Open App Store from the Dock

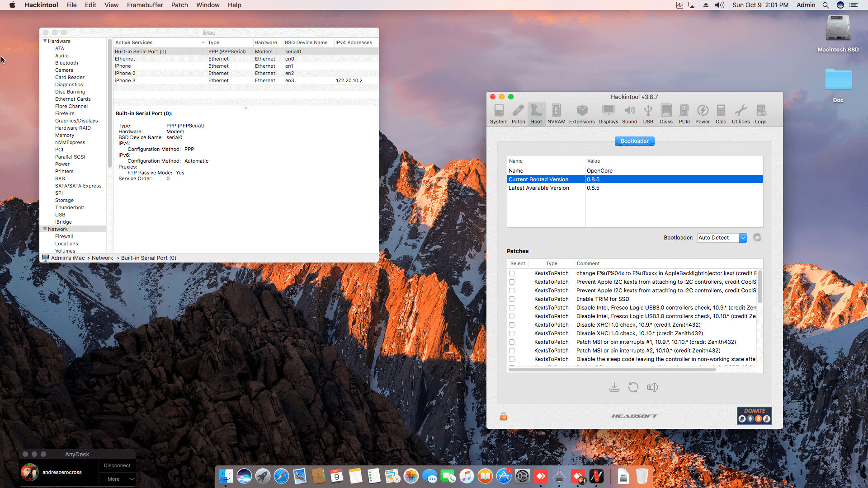[x=504, y=476]
